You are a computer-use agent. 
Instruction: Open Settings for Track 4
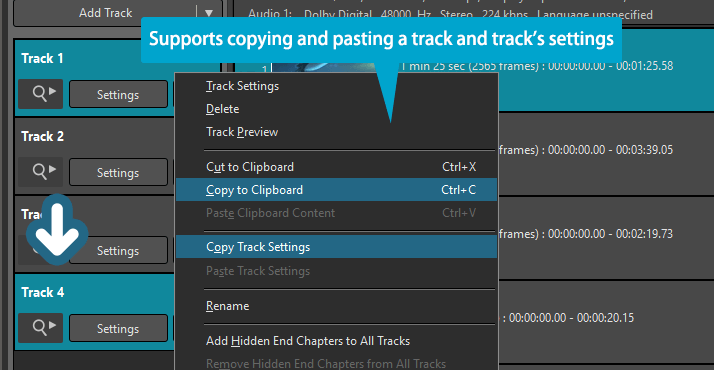pos(118,328)
